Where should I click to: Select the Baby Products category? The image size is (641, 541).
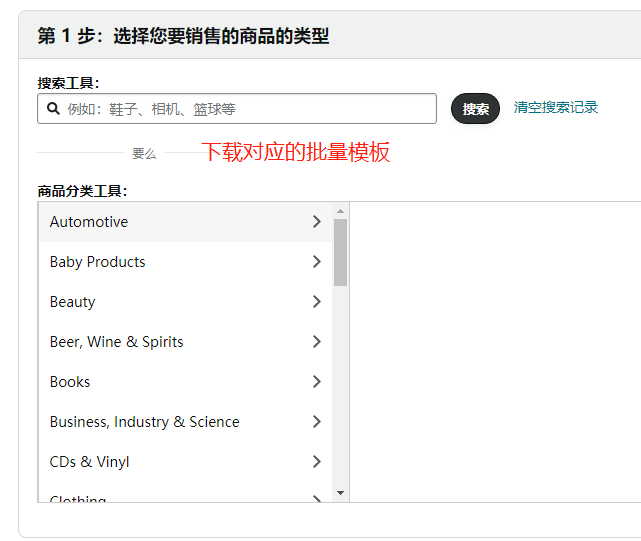(x=97, y=262)
